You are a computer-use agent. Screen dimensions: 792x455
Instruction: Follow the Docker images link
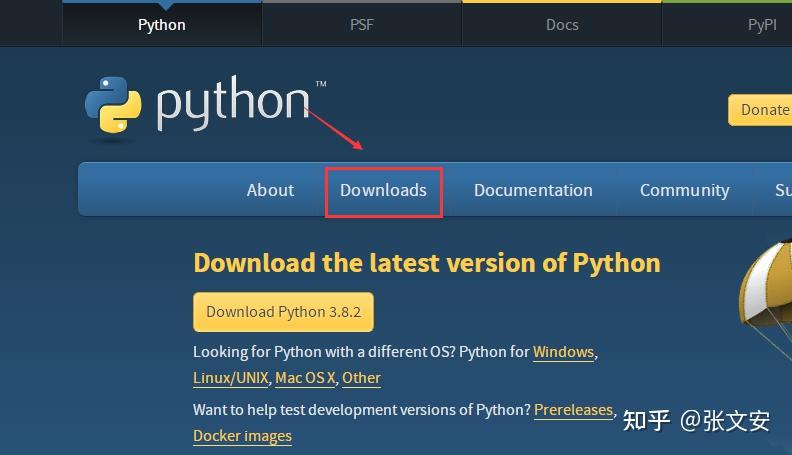(242, 436)
